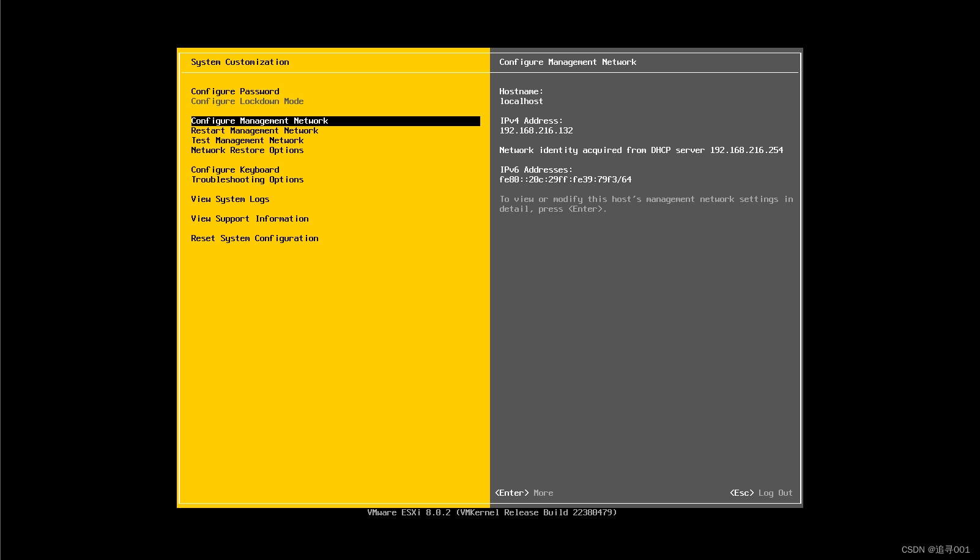Select Configure Keyboard option

235,170
